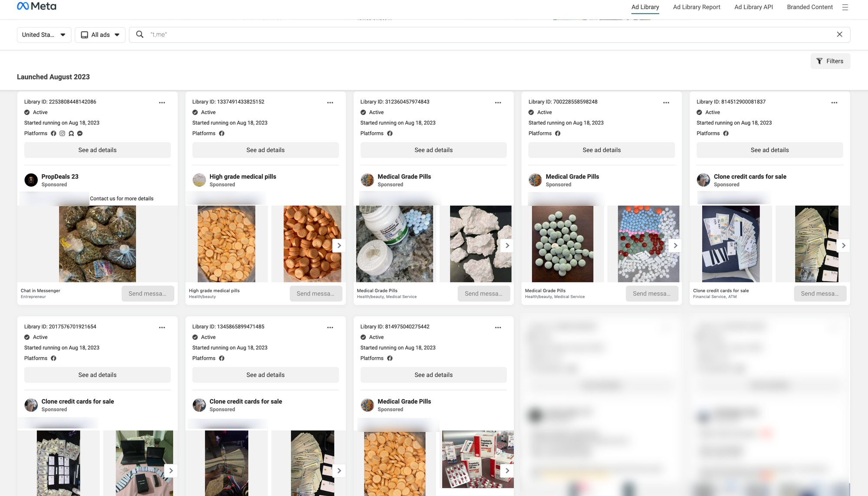Open the United States country dropdown

[44, 35]
